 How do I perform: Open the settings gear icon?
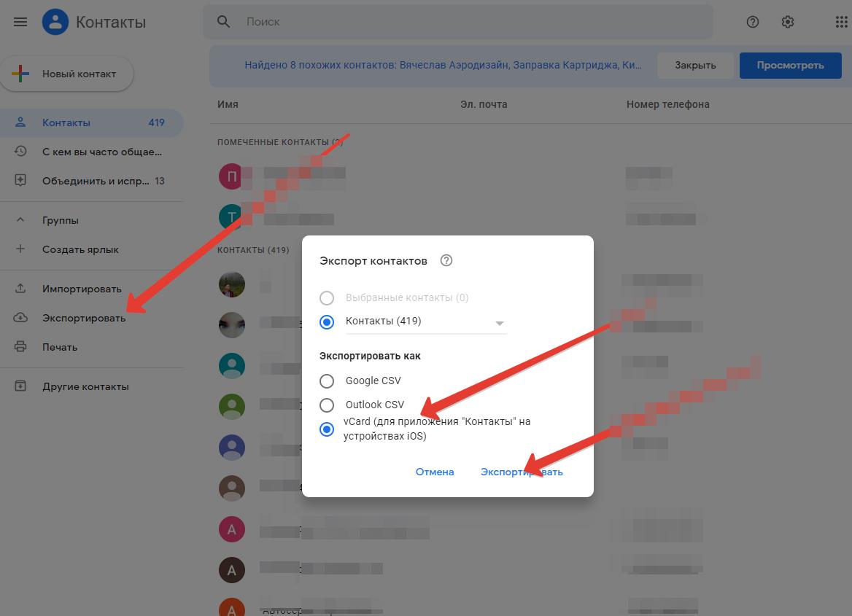coord(788,22)
